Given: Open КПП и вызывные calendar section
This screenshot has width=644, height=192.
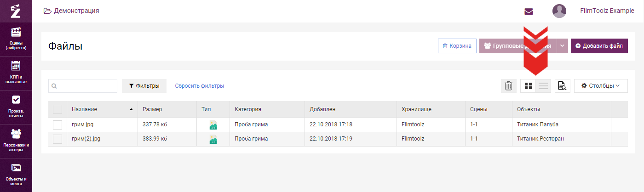Looking at the screenshot, I should [16, 73].
